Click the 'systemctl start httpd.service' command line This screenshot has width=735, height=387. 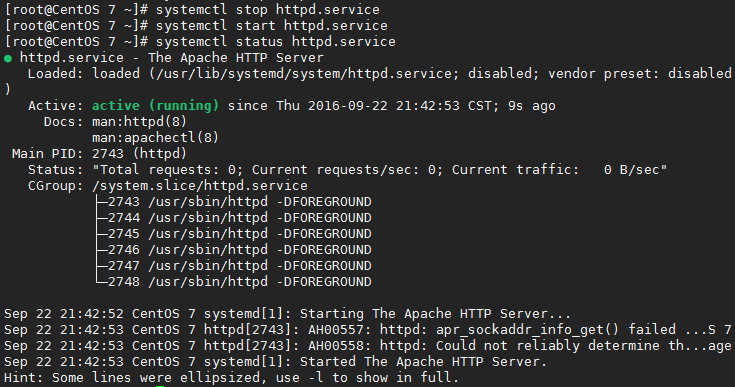coord(272,25)
